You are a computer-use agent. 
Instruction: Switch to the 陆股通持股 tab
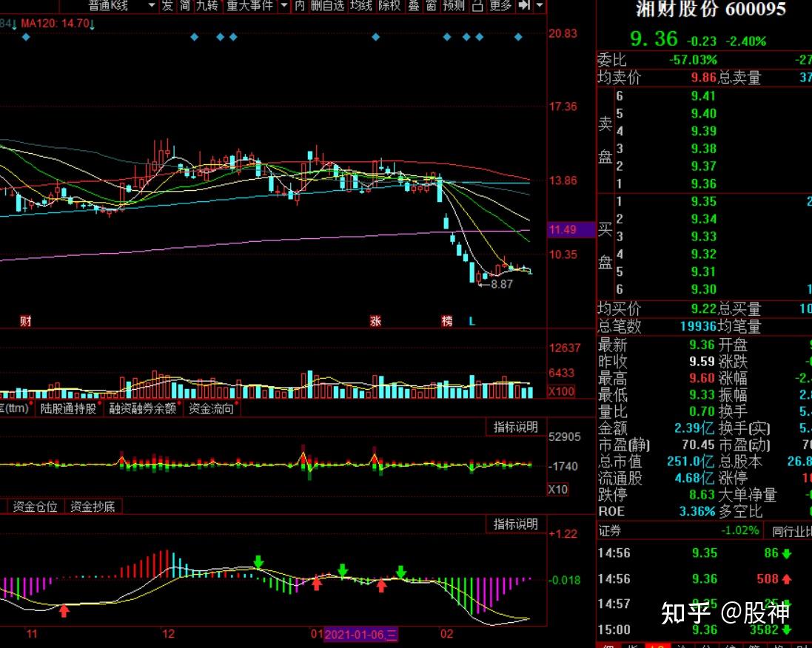click(69, 408)
